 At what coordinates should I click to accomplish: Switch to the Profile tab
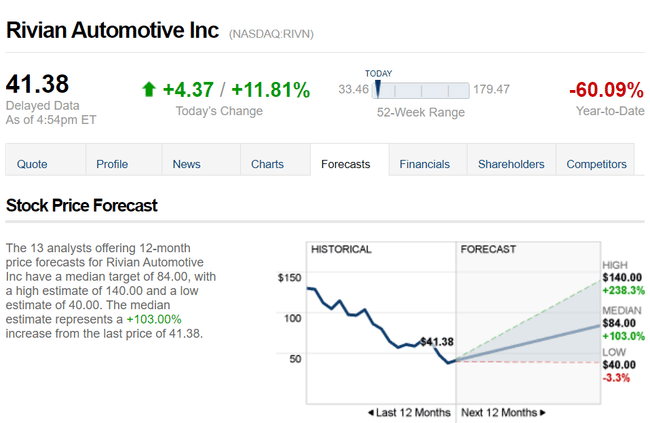112,164
